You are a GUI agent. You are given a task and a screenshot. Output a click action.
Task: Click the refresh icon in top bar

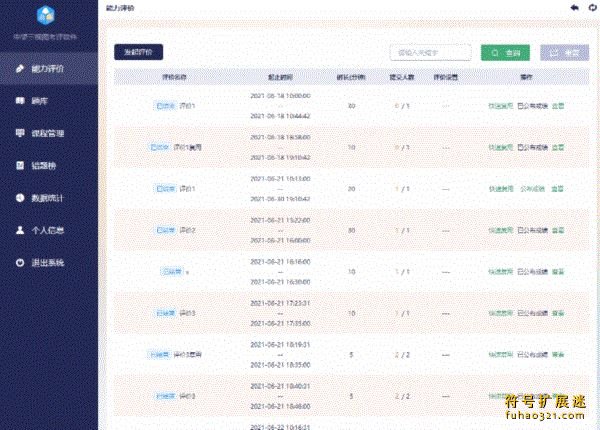point(593,8)
